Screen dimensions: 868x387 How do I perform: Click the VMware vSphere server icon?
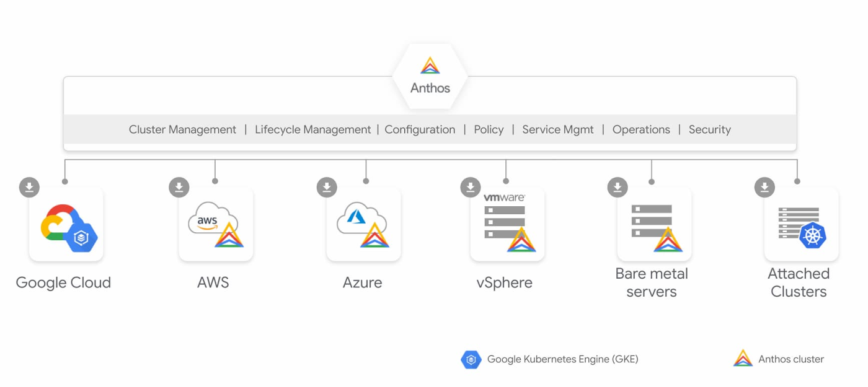[507, 224]
